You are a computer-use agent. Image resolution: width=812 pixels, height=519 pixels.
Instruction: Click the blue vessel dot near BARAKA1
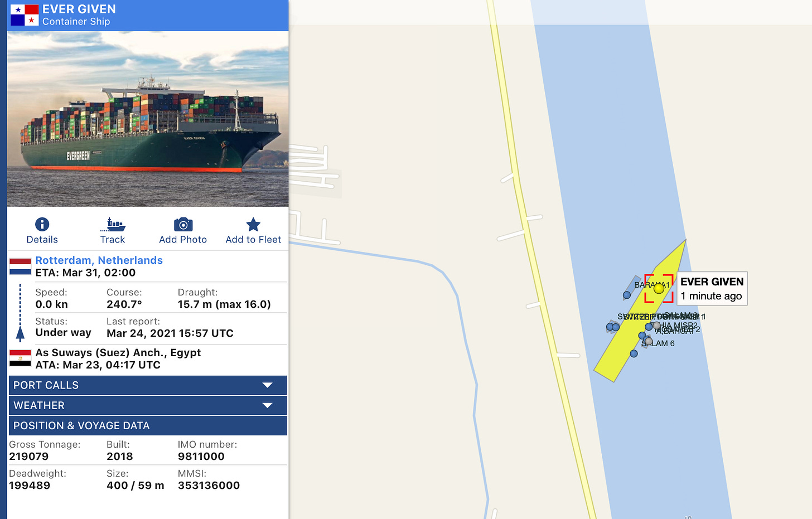click(627, 295)
